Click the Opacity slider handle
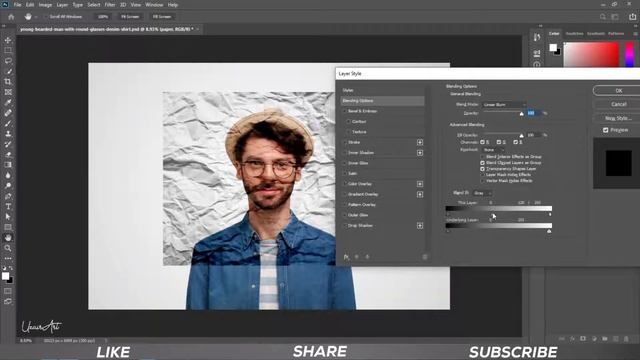Screen dimensions: 640x360 (x=521, y=114)
